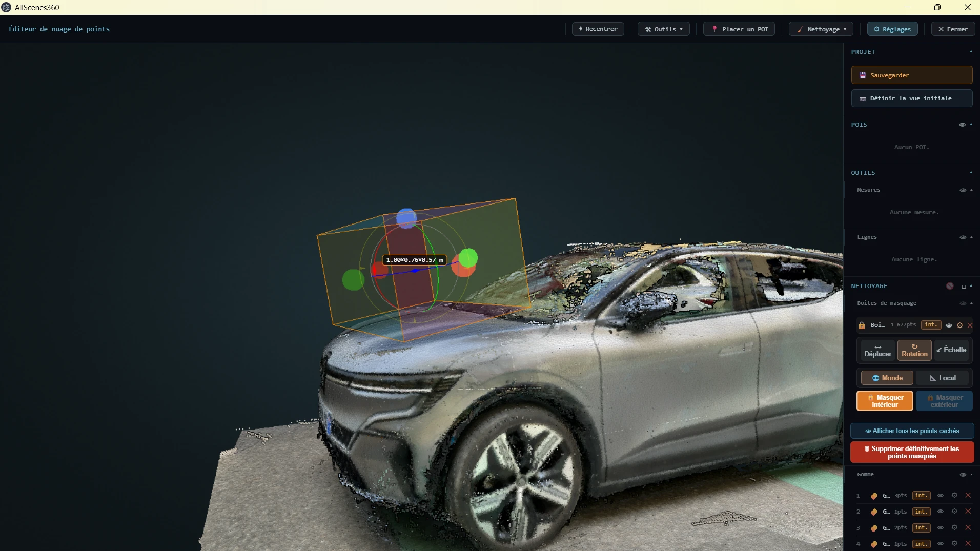Collapse the OUTILS section

tap(971, 173)
